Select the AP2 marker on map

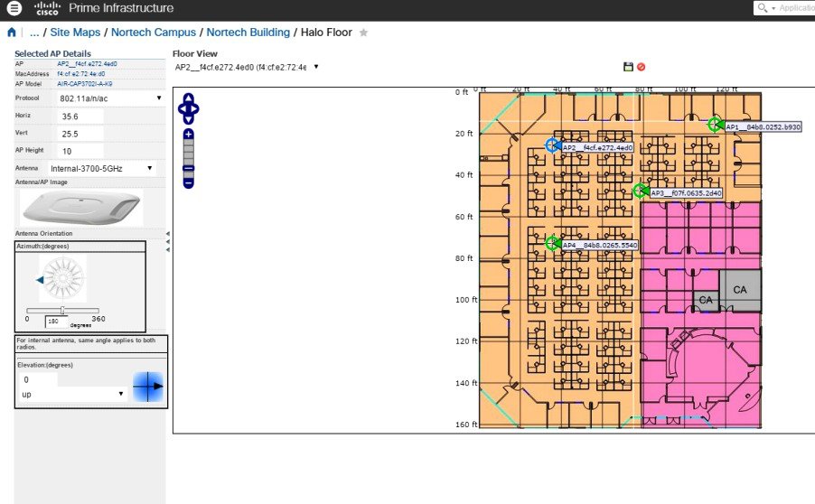coord(552,145)
